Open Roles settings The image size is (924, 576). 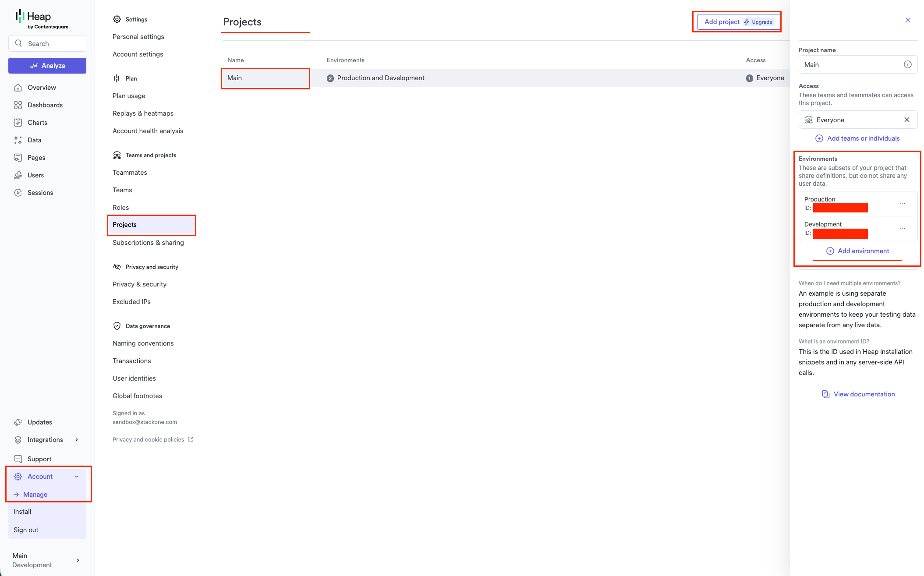(120, 208)
